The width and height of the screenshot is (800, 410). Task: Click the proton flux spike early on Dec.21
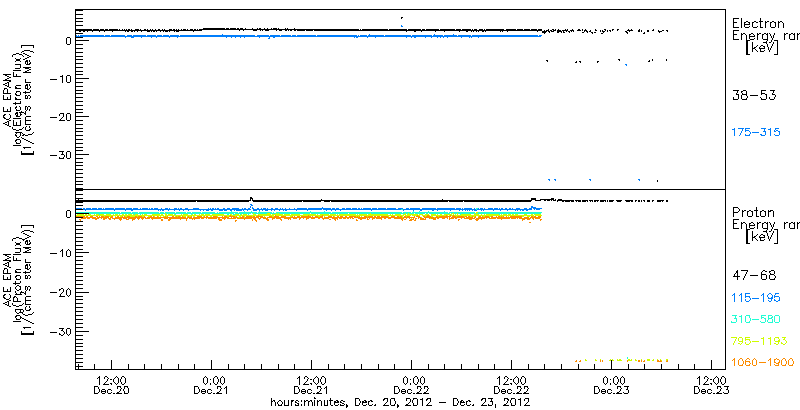pos(251,199)
